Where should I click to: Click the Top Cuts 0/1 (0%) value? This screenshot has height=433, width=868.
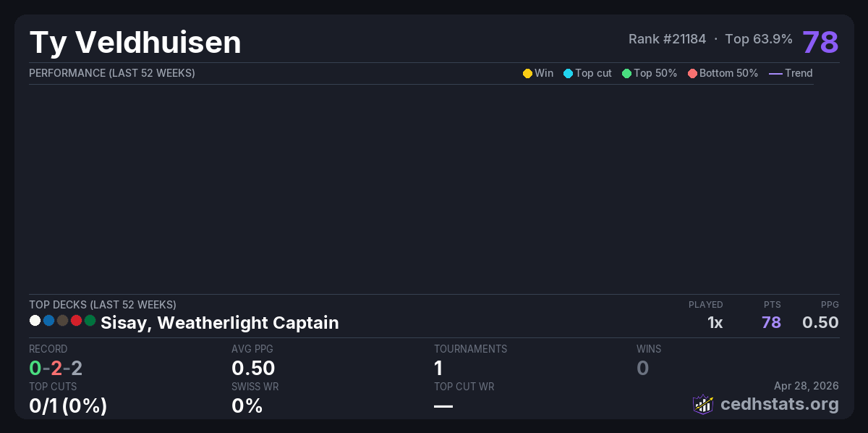(x=68, y=405)
